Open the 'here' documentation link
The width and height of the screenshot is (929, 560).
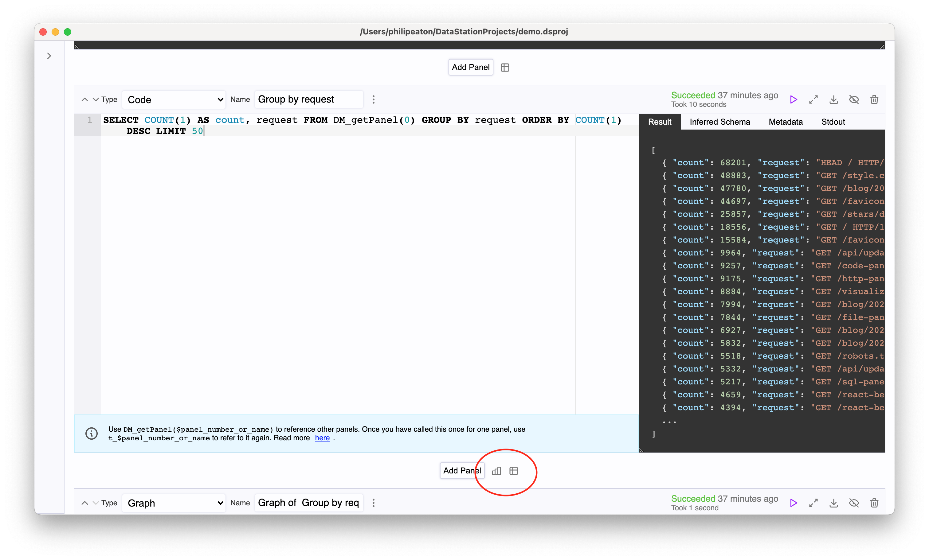pyautogui.click(x=322, y=438)
